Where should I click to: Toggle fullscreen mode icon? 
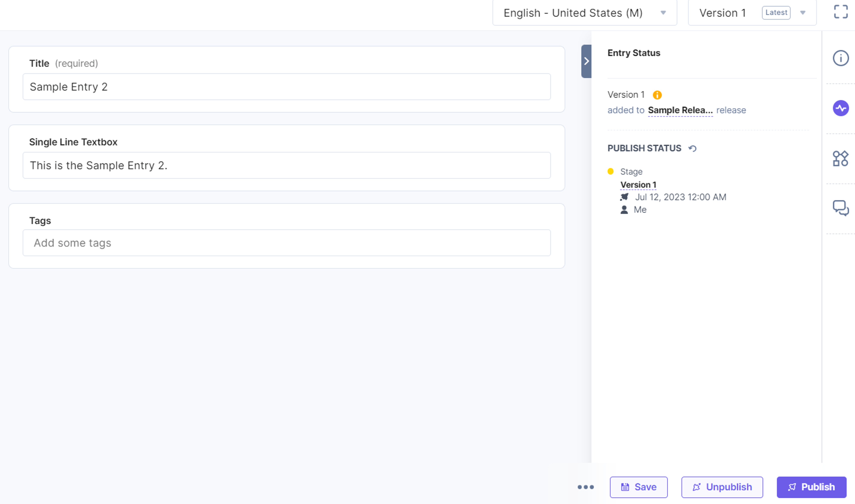click(x=841, y=12)
